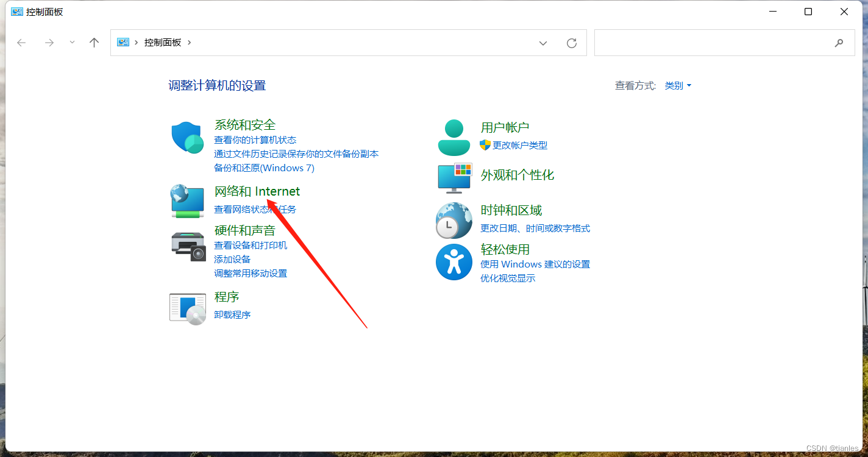Maximize the Control Panel window
Image resolution: width=868 pixels, height=457 pixels.
[x=808, y=12]
